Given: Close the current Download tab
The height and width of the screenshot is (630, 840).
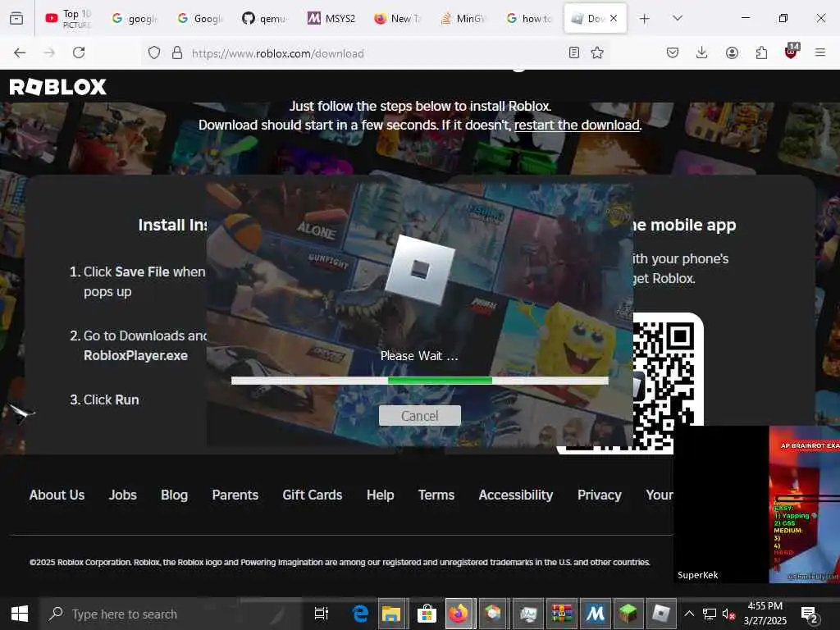Looking at the screenshot, I should [x=614, y=18].
